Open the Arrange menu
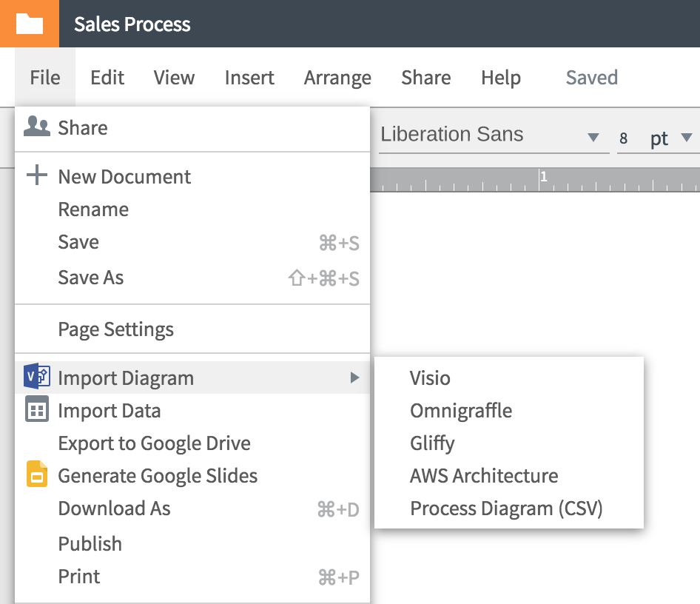Image resolution: width=700 pixels, height=604 pixels. [x=337, y=78]
